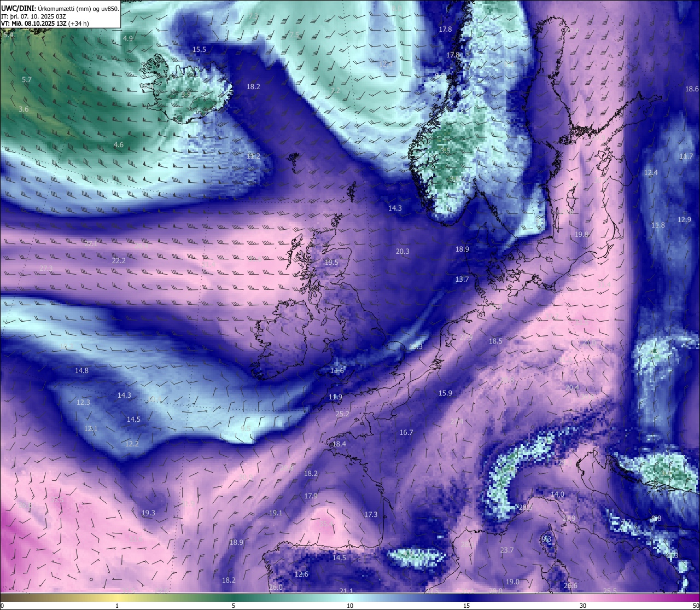
Task: Click the 12.3 map value
Action: pyautogui.click(x=83, y=402)
